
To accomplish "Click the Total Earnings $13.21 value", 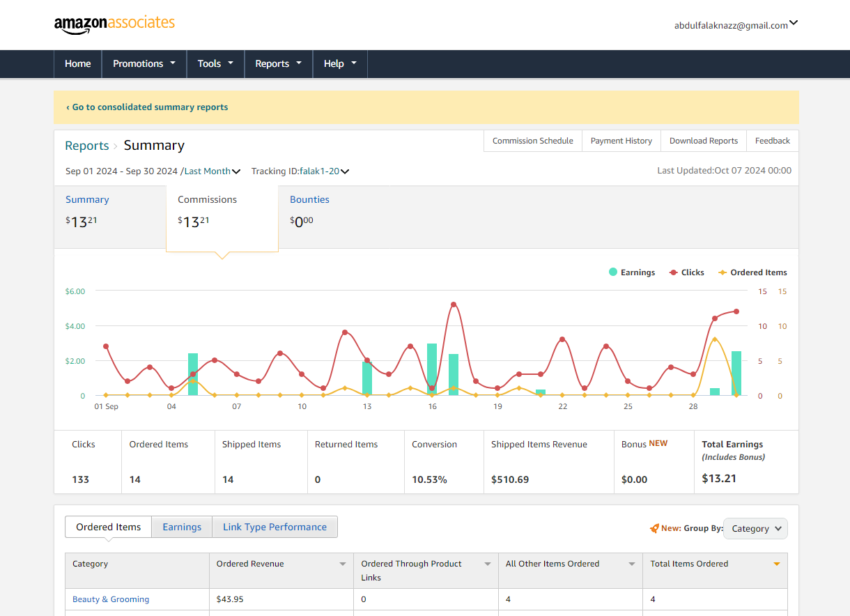I will pyautogui.click(x=719, y=478).
